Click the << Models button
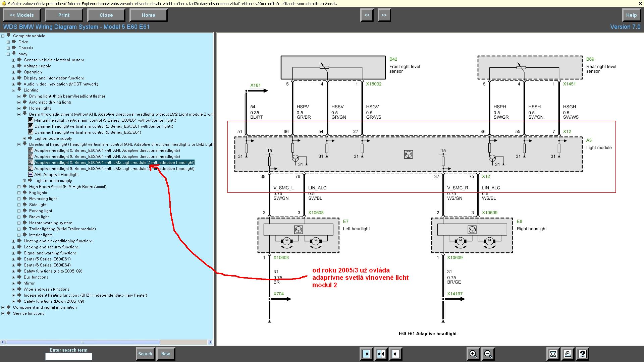 click(x=22, y=15)
